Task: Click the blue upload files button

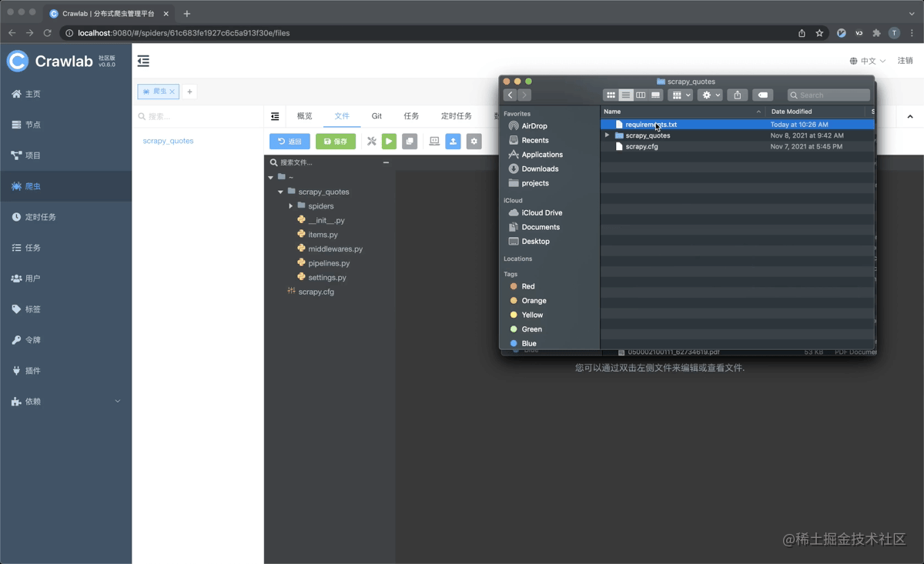Action: (x=453, y=142)
